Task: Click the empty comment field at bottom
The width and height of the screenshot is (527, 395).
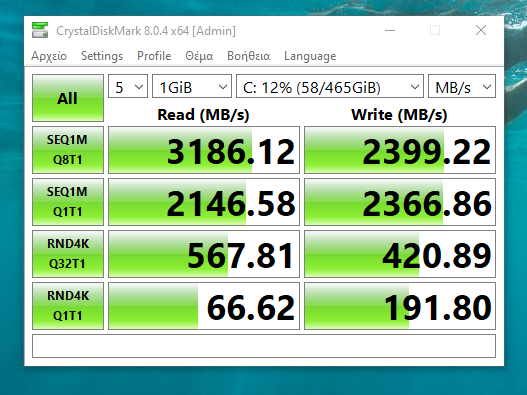Action: coord(264,346)
